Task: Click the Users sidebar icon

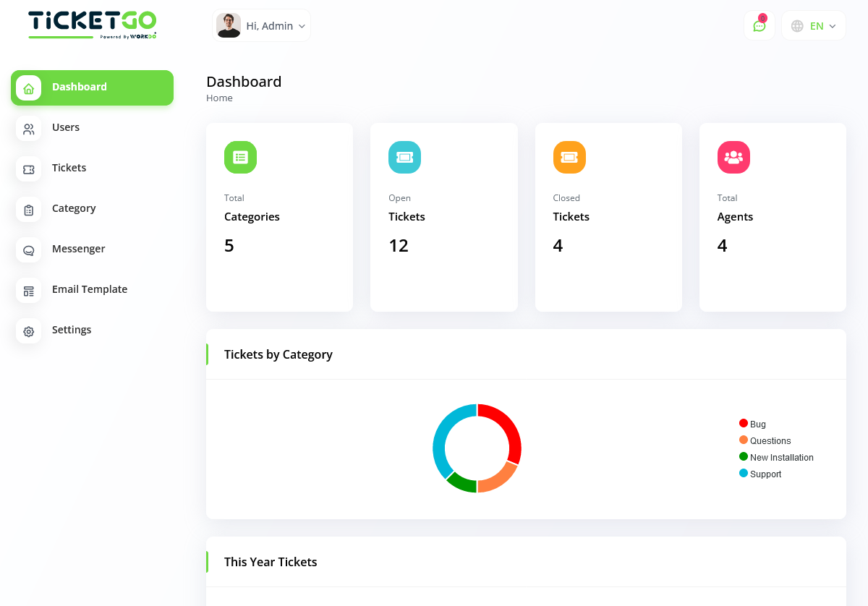Action: [29, 129]
